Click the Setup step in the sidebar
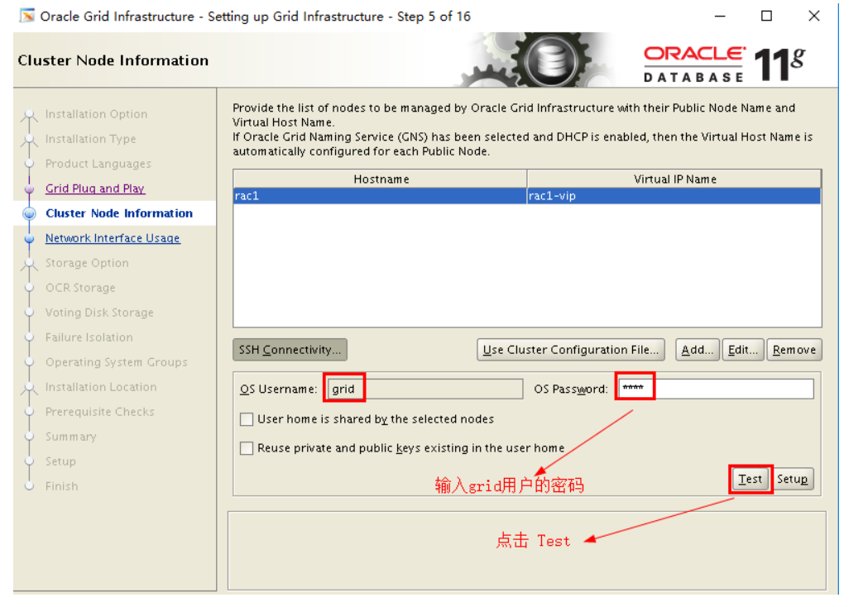 60,461
